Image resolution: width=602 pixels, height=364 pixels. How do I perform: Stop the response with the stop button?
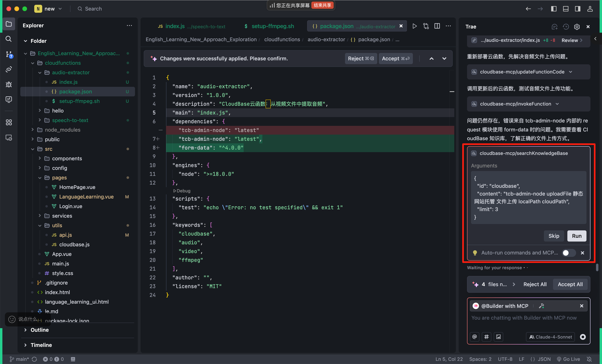pyautogui.click(x=583, y=337)
